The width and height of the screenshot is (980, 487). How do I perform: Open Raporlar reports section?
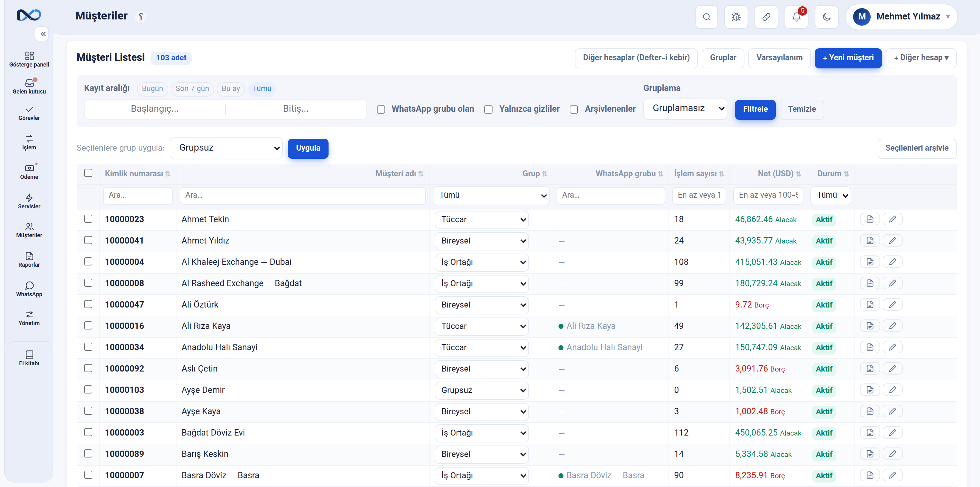tap(29, 260)
